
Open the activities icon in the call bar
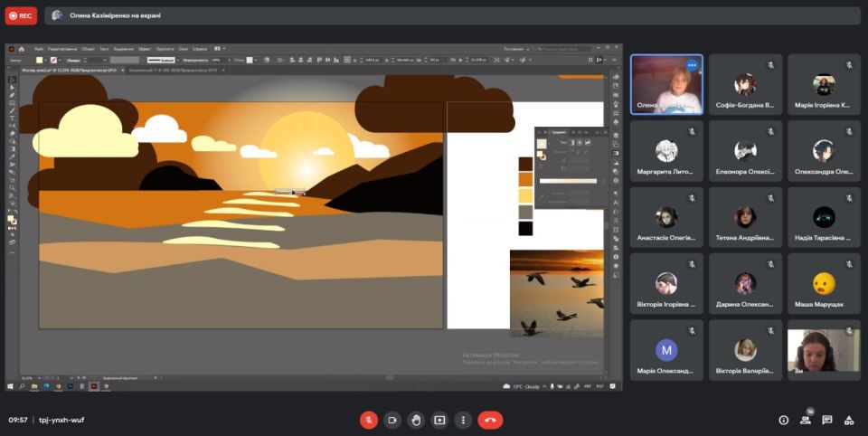(x=849, y=420)
